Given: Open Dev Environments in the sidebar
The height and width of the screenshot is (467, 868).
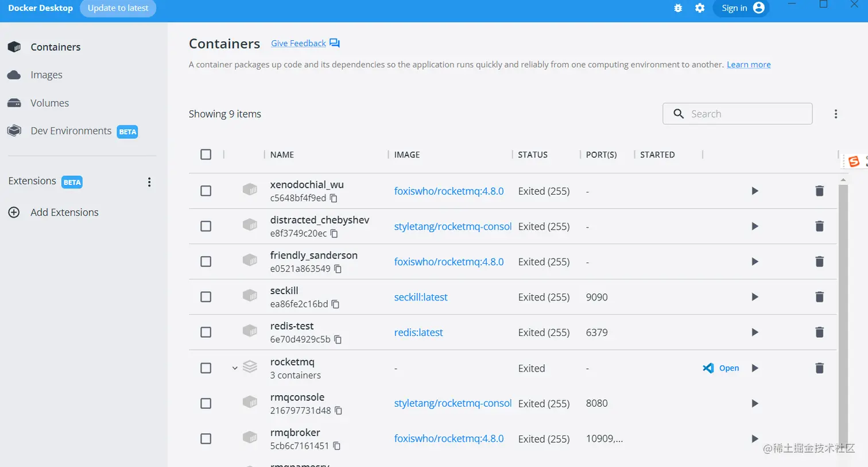Looking at the screenshot, I should click(x=72, y=131).
